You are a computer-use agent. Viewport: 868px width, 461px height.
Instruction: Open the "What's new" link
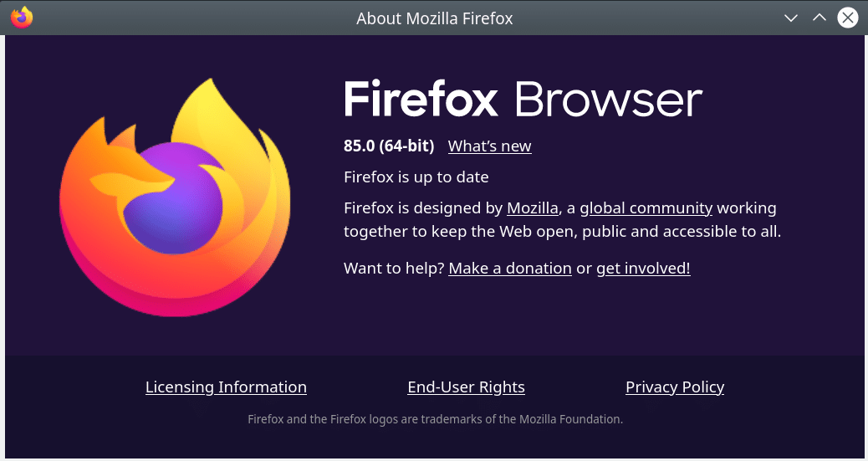(489, 146)
